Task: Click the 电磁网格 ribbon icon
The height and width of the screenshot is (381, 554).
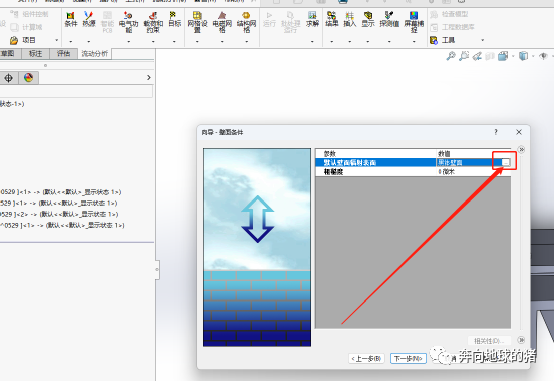Action: click(x=222, y=22)
